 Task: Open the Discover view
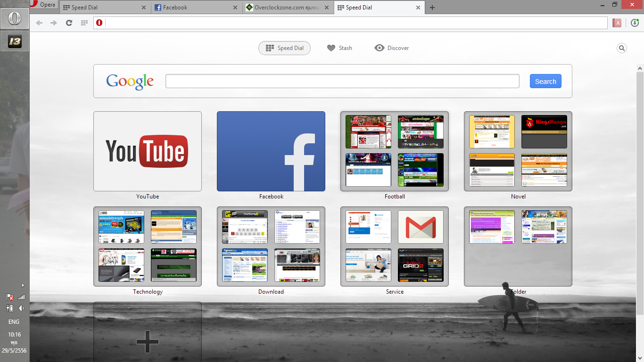(x=392, y=48)
